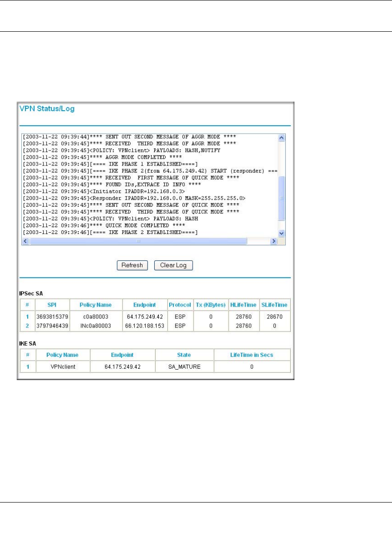This screenshot has width=392, height=537.
Task: Click IKE SA endpoint 64.175.249.42
Action: click(122, 367)
